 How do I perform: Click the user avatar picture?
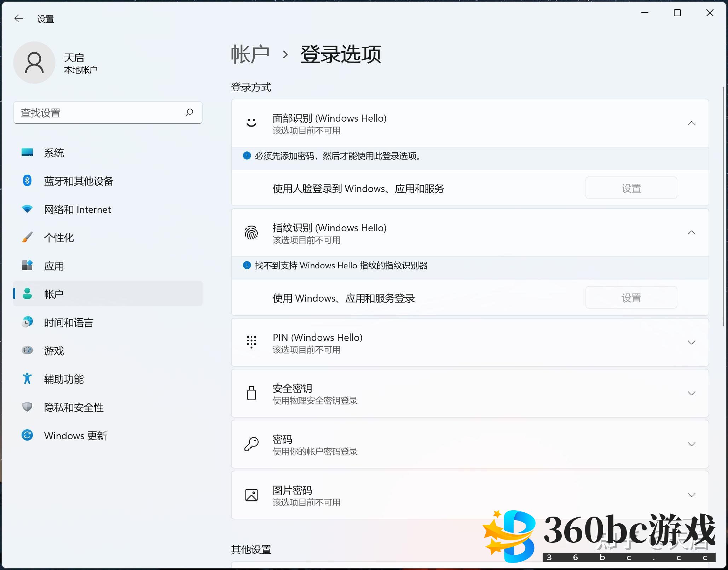tap(34, 63)
